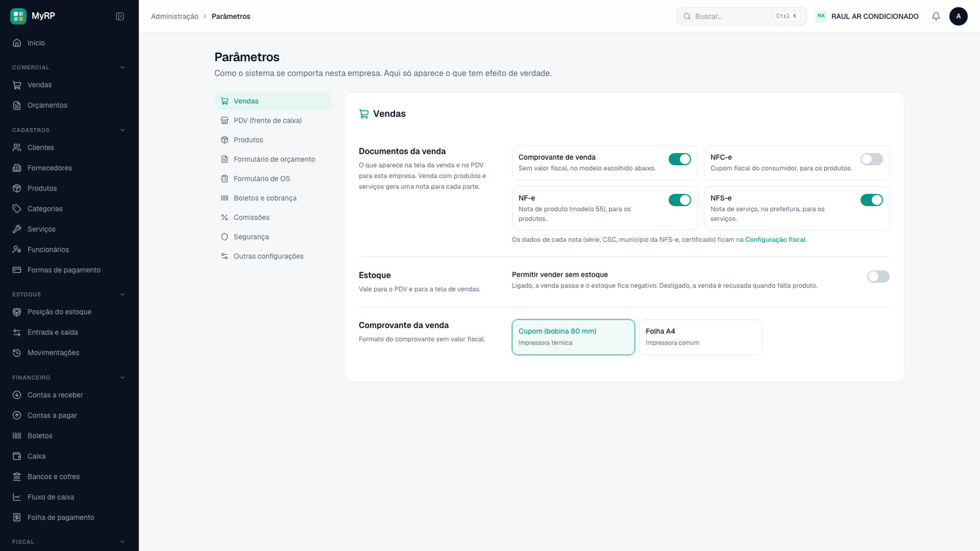Open Boletos e cobrança settings tab
Screen dimensions: 980x551
click(x=273, y=198)
